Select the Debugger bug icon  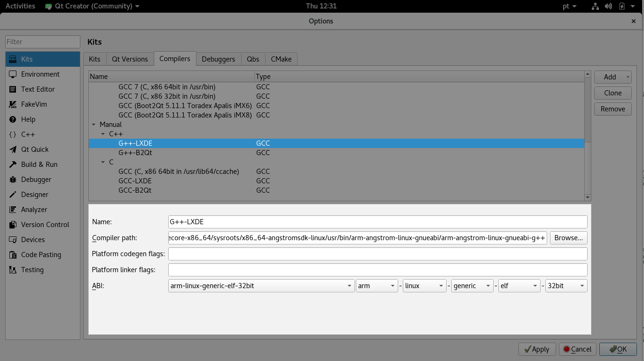tap(13, 180)
